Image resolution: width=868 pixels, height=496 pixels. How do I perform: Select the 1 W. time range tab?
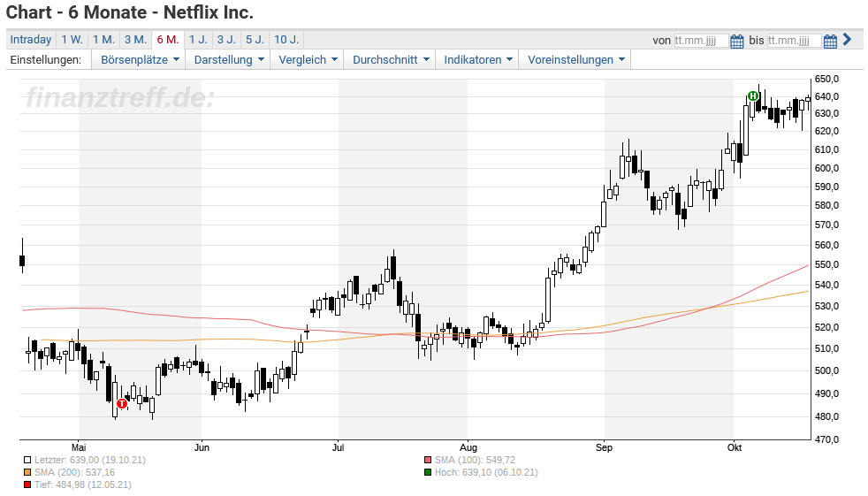72,39
